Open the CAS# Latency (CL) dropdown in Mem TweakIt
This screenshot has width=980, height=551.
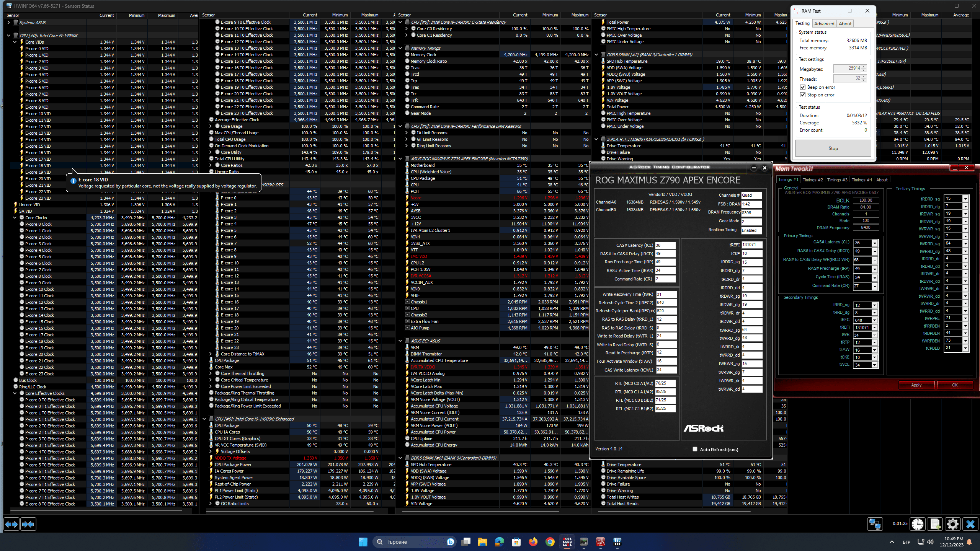coord(875,243)
